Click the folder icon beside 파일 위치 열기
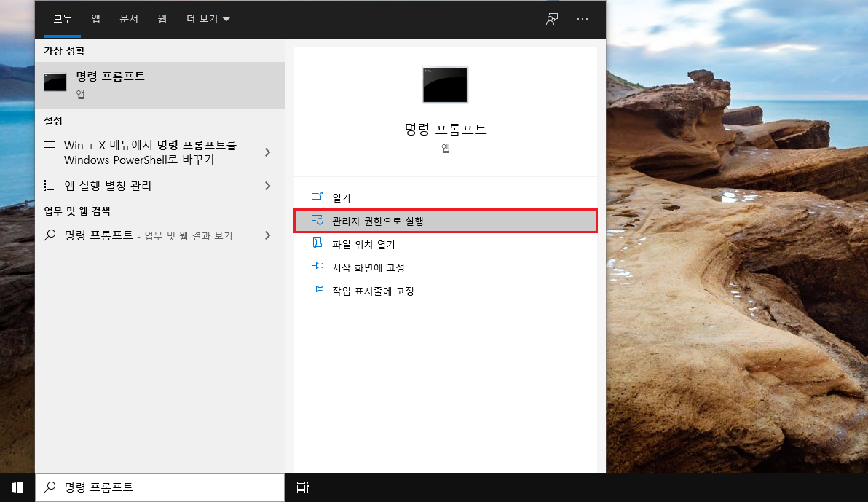Screen dimensions: 868x502 coord(317,243)
